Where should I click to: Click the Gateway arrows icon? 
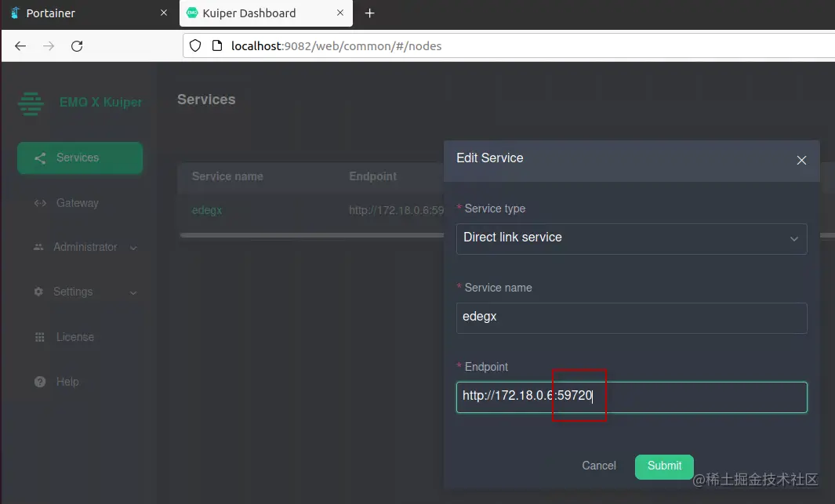(40, 203)
